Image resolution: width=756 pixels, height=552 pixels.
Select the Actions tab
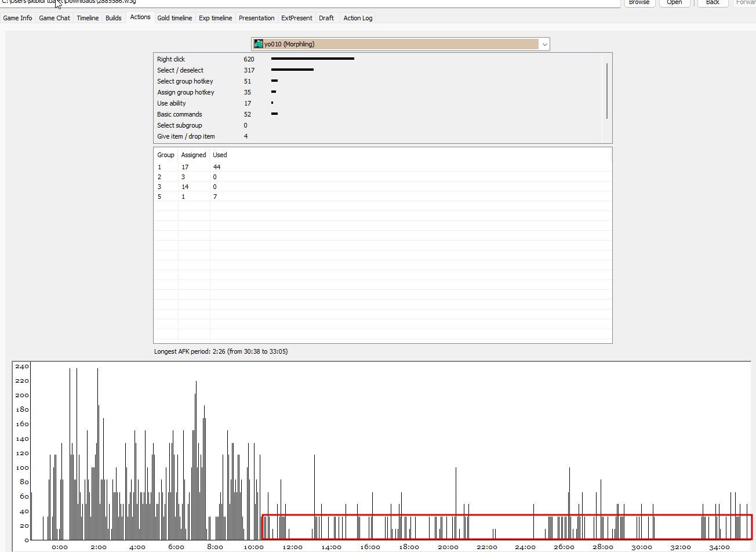pyautogui.click(x=140, y=17)
